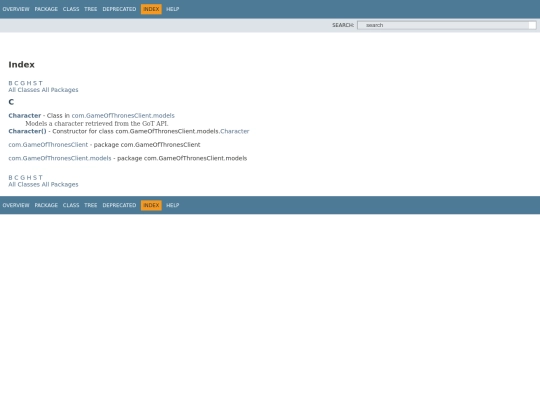Open com.GameOfThronesClient.models link after 'Class in'

pos(123,116)
